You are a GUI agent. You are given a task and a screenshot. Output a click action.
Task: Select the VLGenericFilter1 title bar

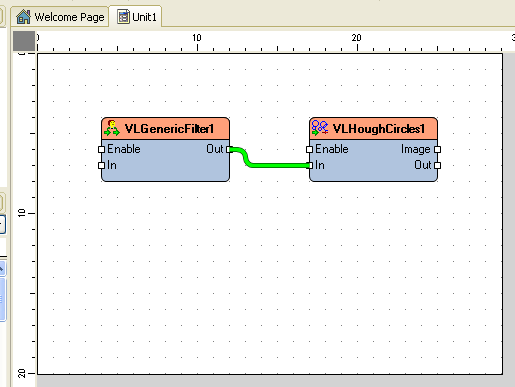(165, 129)
